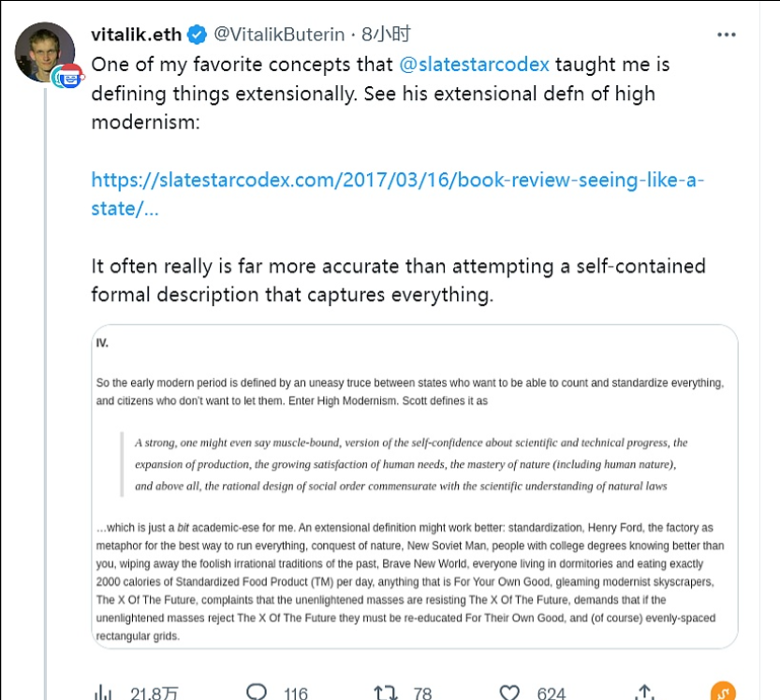This screenshot has width=780, height=700.
Task: Retweet the post using the retweet icon
Action: [385, 693]
